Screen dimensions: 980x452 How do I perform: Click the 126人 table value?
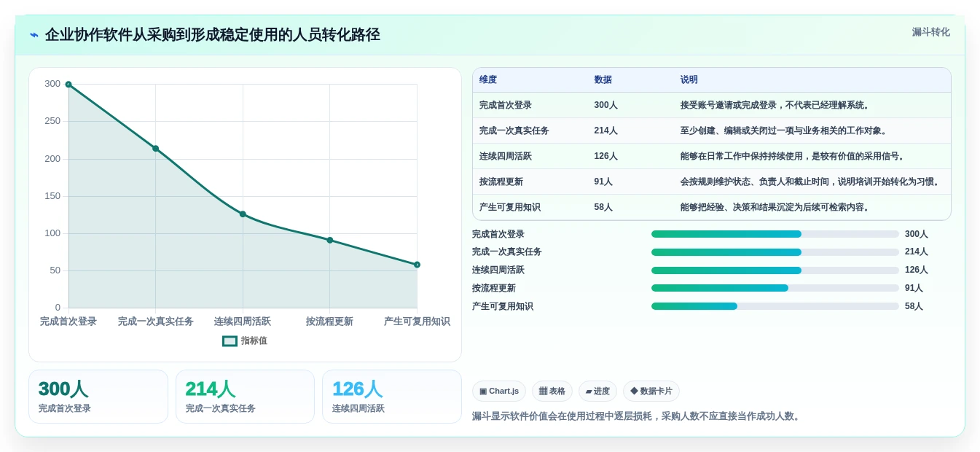(606, 156)
